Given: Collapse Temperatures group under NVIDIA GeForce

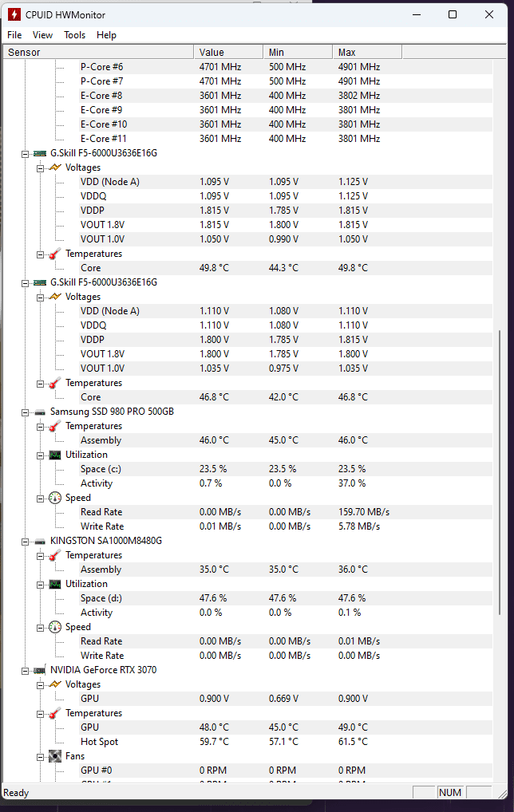Looking at the screenshot, I should (40, 714).
